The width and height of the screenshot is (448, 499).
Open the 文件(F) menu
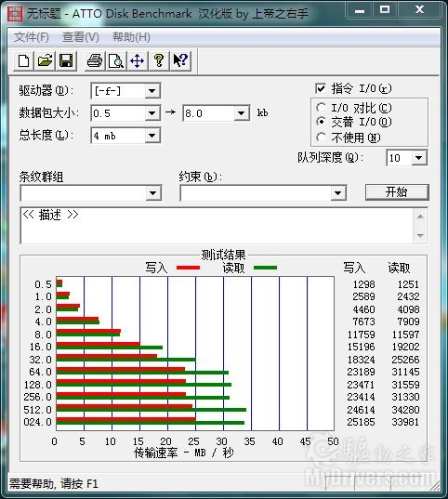click(x=32, y=37)
